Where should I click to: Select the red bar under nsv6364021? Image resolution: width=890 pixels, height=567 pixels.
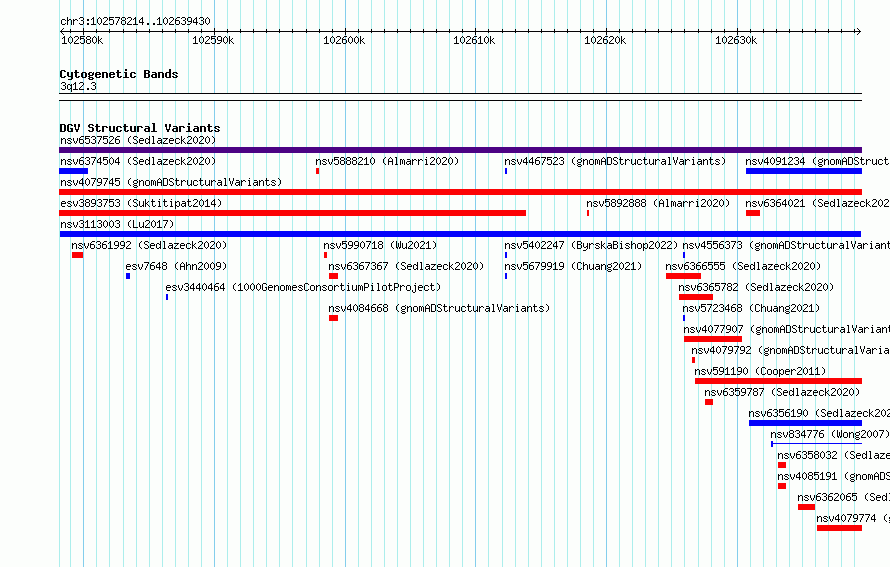[753, 213]
